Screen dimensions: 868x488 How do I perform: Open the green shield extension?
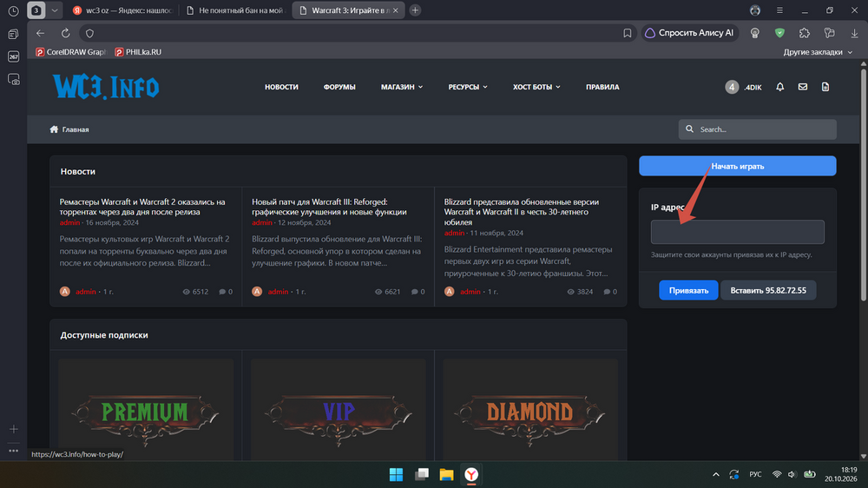[x=779, y=33]
